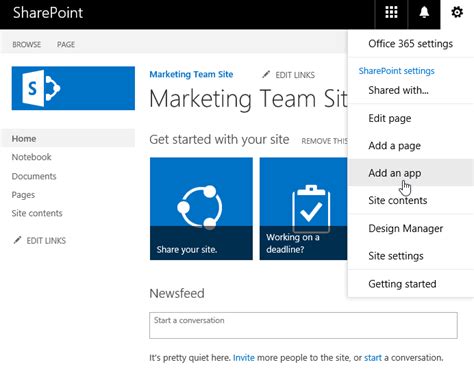Switch to the PAGE ribbon tab

66,44
